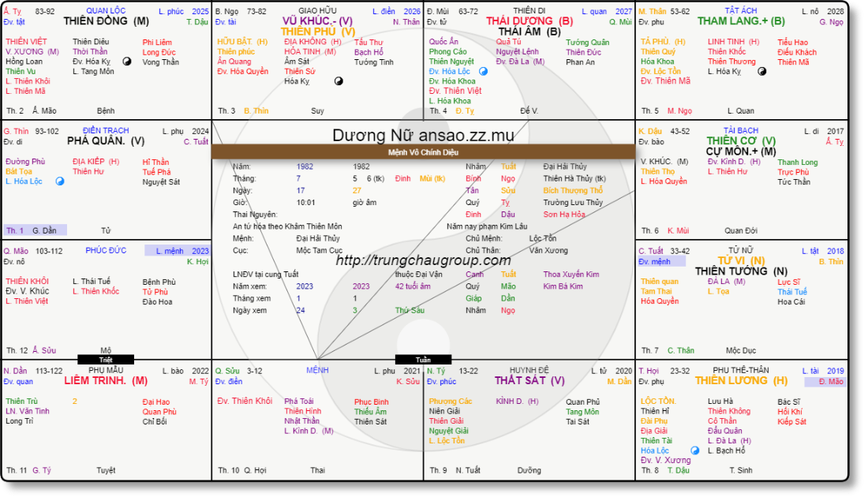Screen dimensions: 868x497
Task: Click highlighted Đv. mệnh label in Tử Nữ cell
Action: click(x=655, y=261)
